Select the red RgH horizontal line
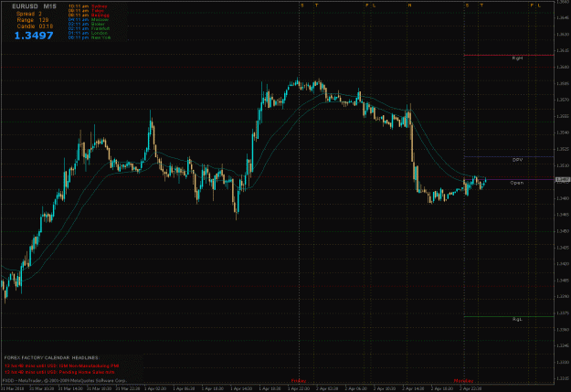Viewport: 571px width, 392px height. click(509, 55)
